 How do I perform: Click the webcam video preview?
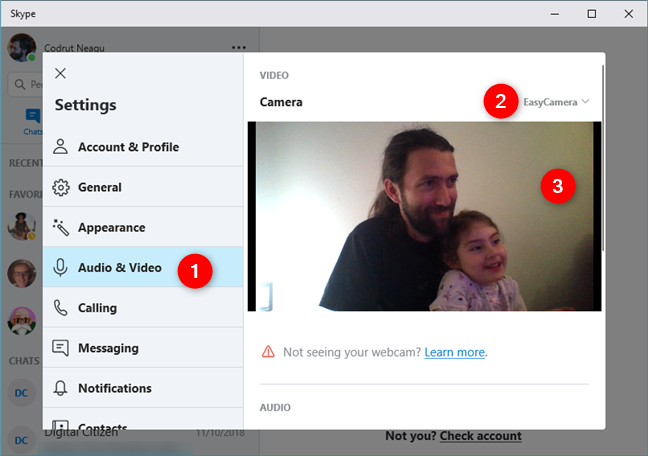click(x=424, y=216)
